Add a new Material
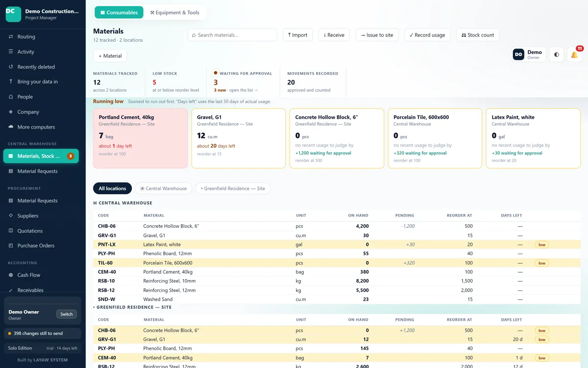The height and width of the screenshot is (368, 588). pyautogui.click(x=110, y=56)
